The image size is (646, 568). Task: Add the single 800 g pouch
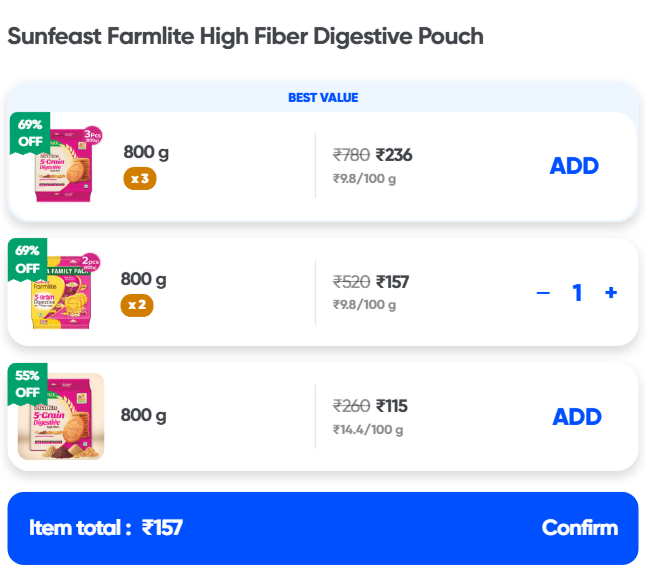577,417
